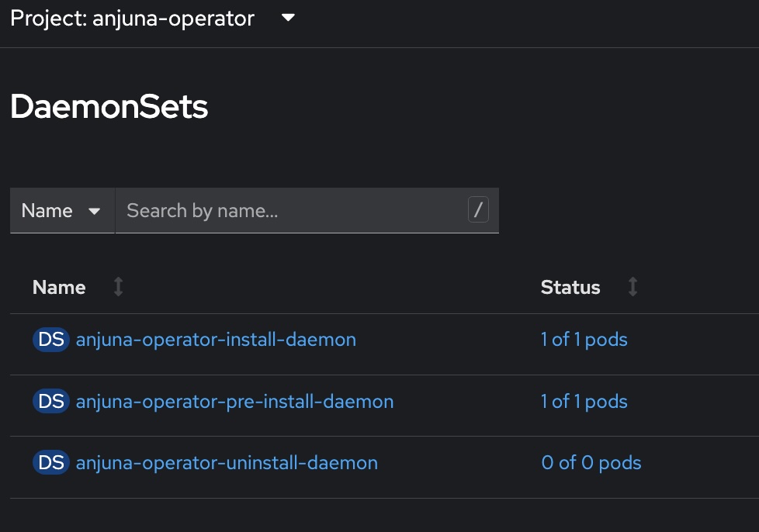The image size is (759, 532).
Task: Click inside the Search by name field
Action: (295, 210)
